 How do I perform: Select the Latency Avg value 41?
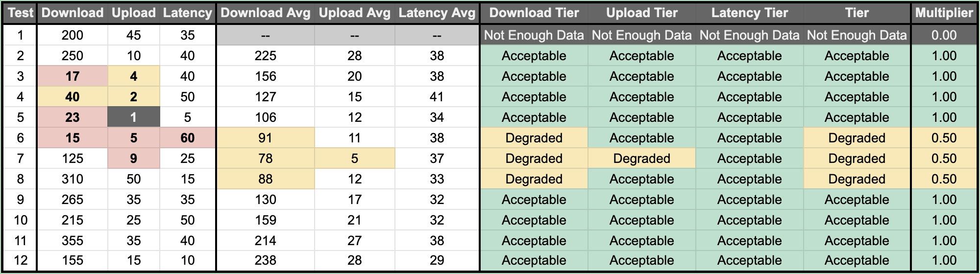(x=437, y=97)
